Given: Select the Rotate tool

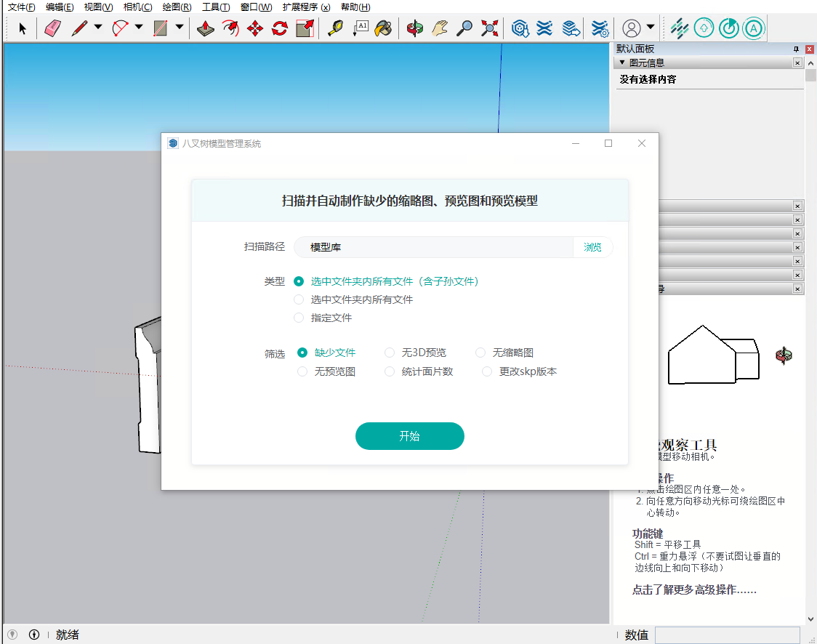Looking at the screenshot, I should coord(280,28).
